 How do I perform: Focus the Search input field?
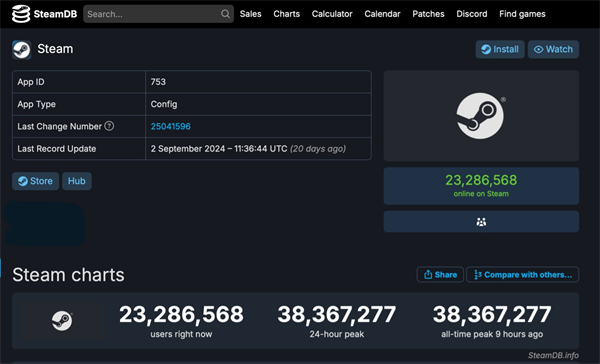158,14
